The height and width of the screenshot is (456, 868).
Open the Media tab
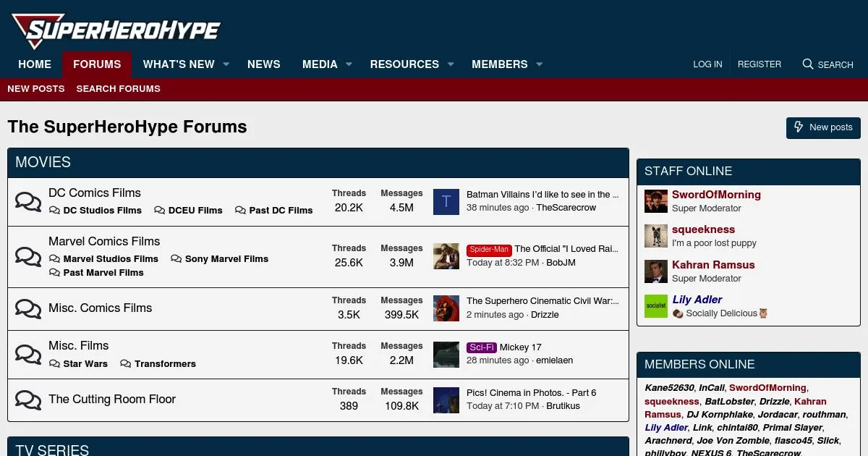pos(320,64)
